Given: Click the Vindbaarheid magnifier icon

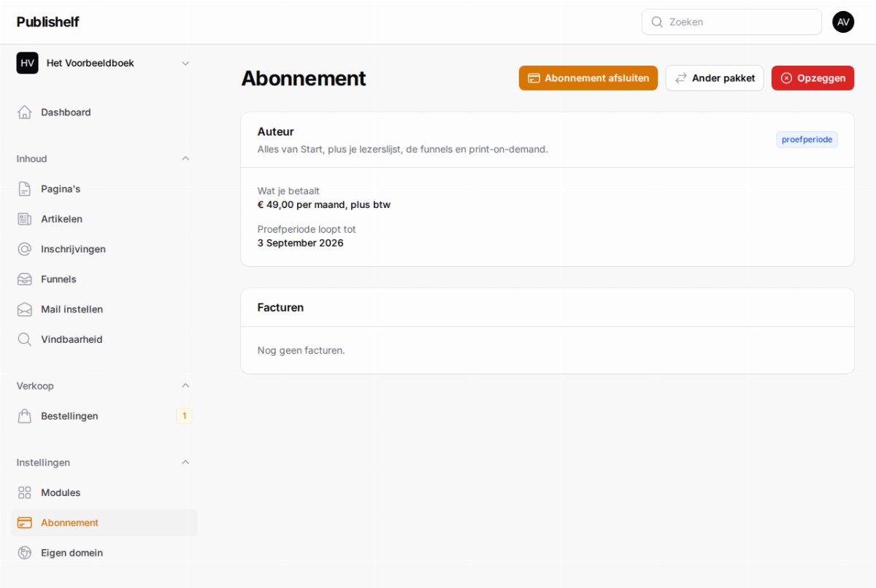Looking at the screenshot, I should coord(25,339).
